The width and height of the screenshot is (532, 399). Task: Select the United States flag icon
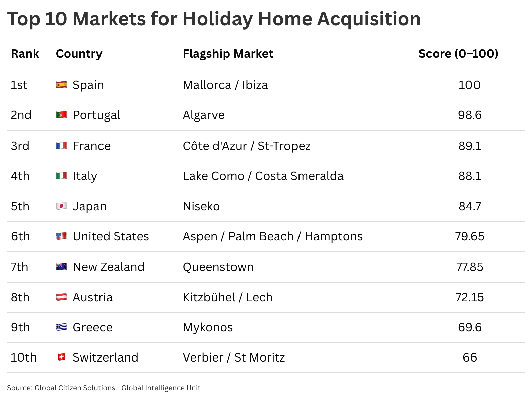coord(61,236)
